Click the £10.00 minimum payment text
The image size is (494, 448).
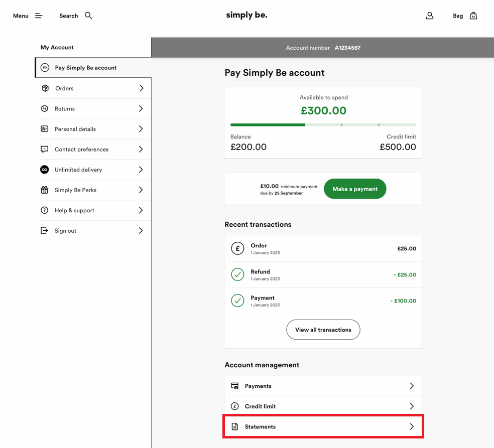(x=289, y=187)
